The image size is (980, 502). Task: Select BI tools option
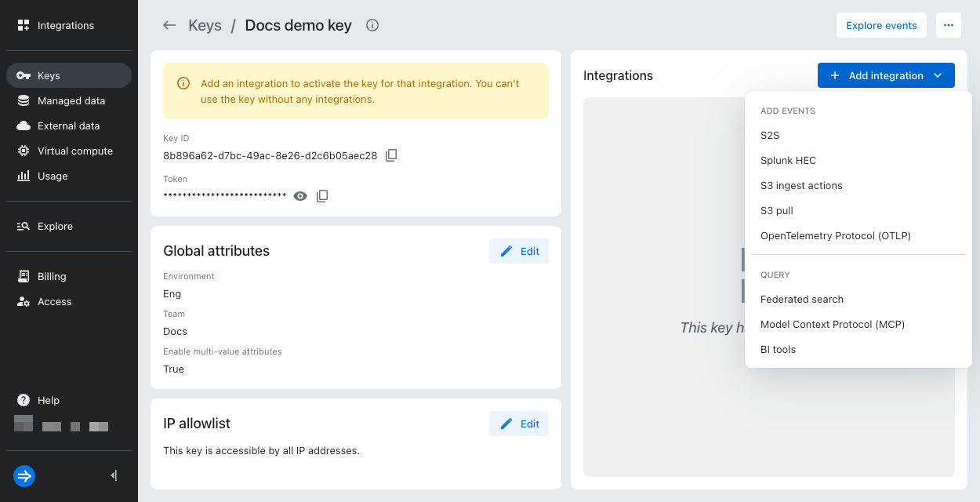tap(858, 349)
